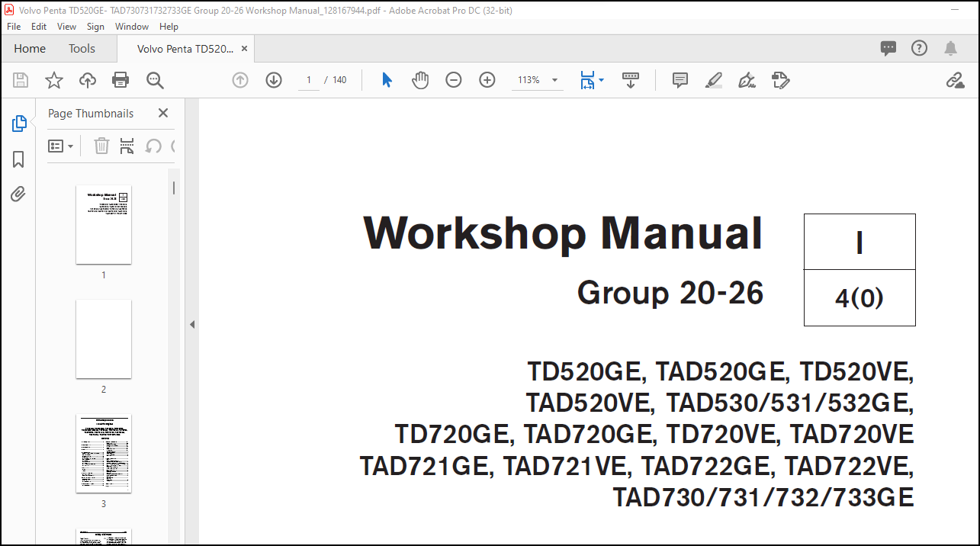Open the Window menu

[x=132, y=26]
